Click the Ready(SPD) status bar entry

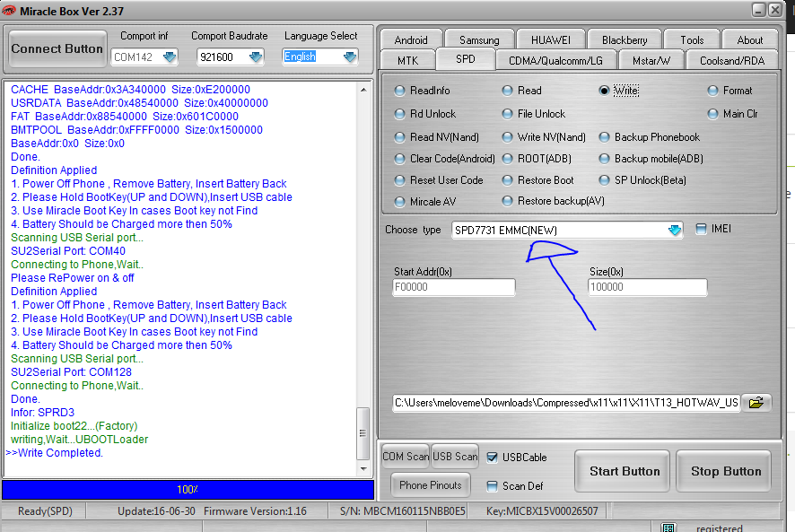coord(45,510)
